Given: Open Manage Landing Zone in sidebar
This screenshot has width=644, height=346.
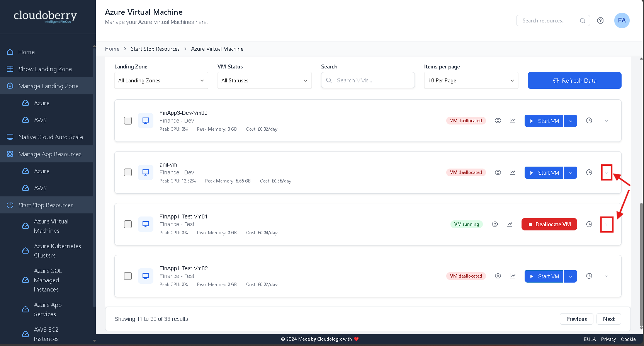Looking at the screenshot, I should tap(46, 86).
